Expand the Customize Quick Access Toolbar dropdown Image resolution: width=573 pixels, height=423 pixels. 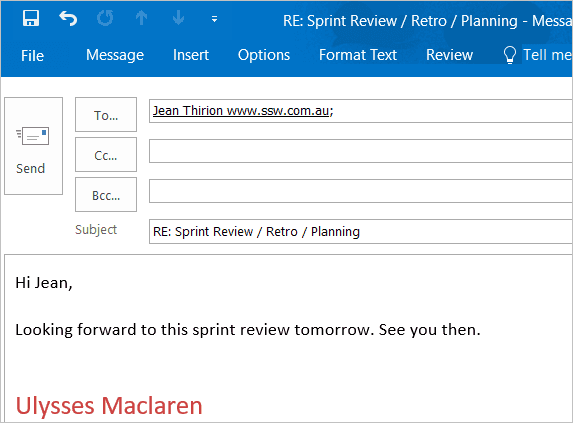point(215,19)
